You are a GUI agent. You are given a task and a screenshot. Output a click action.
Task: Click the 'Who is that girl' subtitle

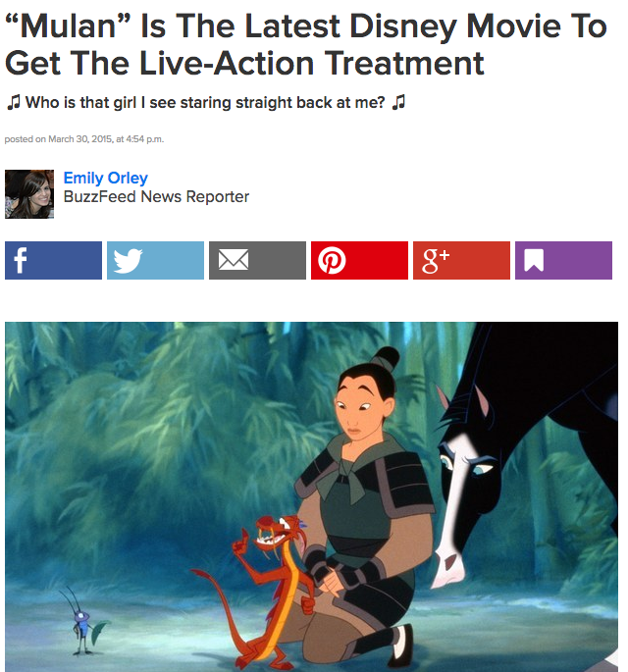205,102
